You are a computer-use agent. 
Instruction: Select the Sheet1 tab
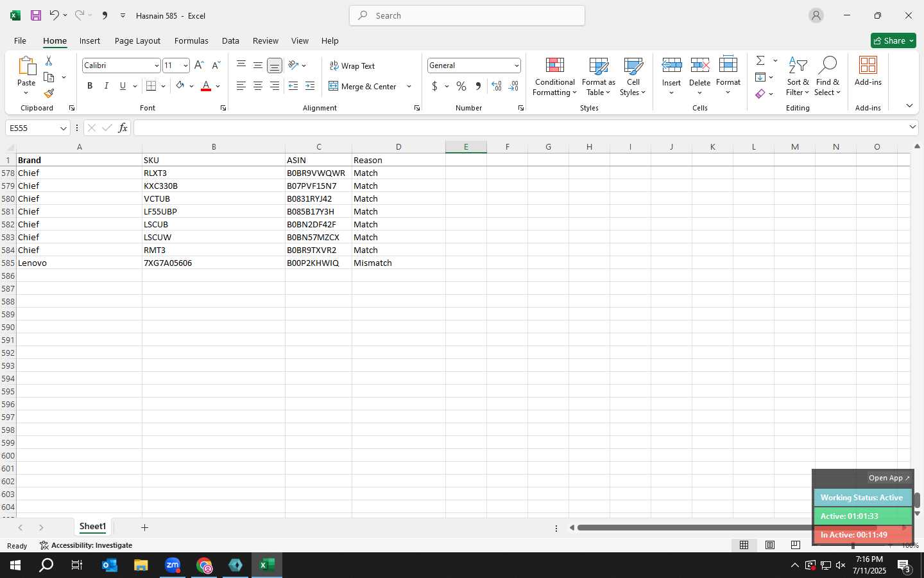point(92,527)
